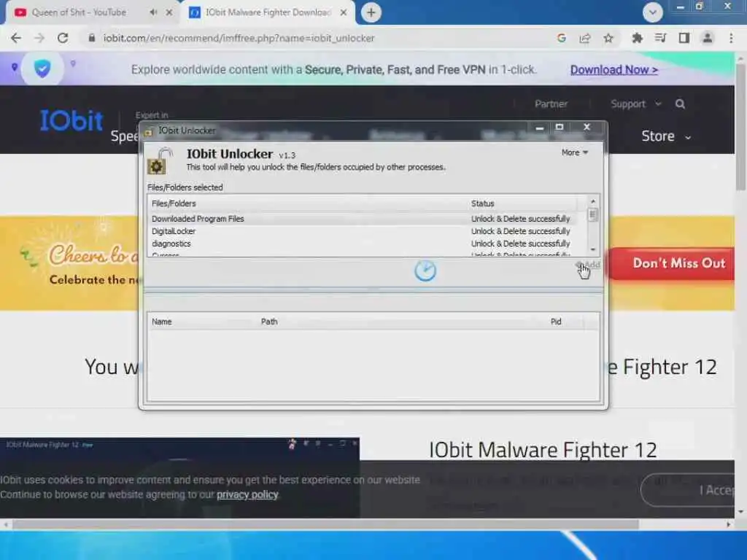The width and height of the screenshot is (747, 560).
Task: Open the user profile icon
Action: (708, 38)
